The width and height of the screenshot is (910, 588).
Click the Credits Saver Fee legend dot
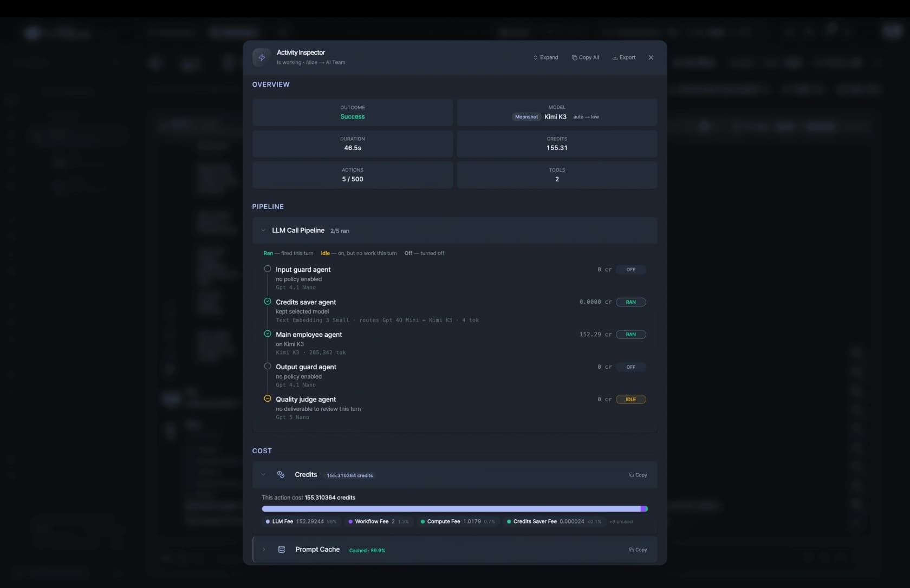[509, 522]
